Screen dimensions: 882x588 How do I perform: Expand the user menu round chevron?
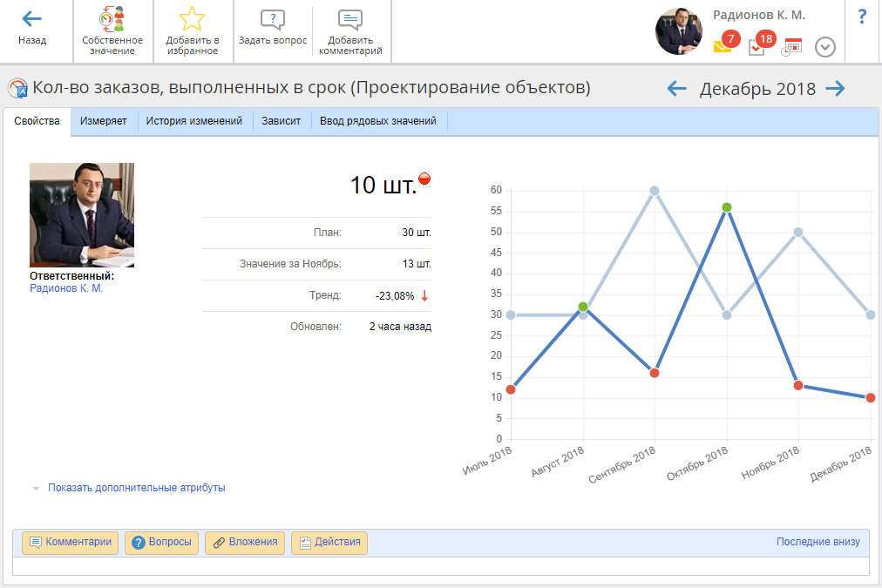click(x=825, y=47)
